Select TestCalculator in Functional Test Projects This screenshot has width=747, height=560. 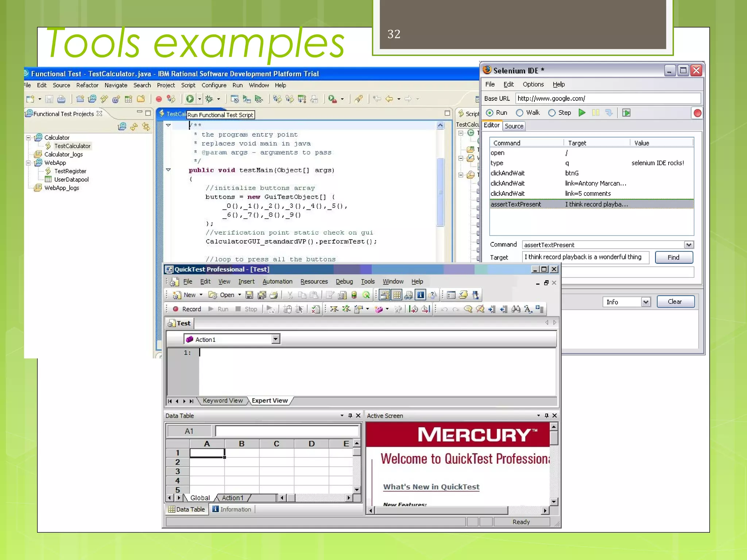tap(72, 146)
